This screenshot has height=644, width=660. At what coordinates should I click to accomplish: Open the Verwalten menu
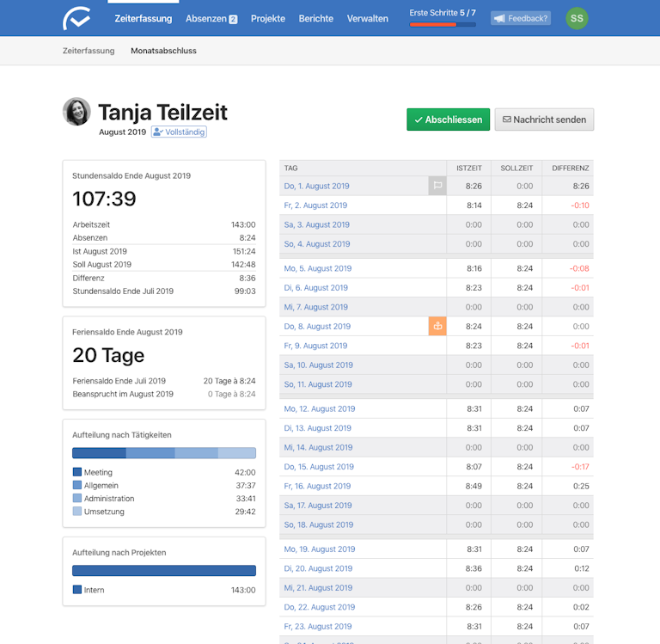pos(368,19)
